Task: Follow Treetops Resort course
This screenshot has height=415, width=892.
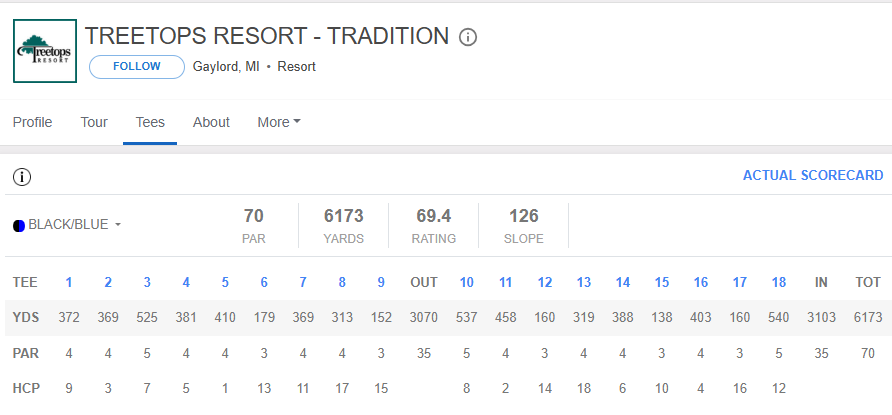Action: coord(137,67)
